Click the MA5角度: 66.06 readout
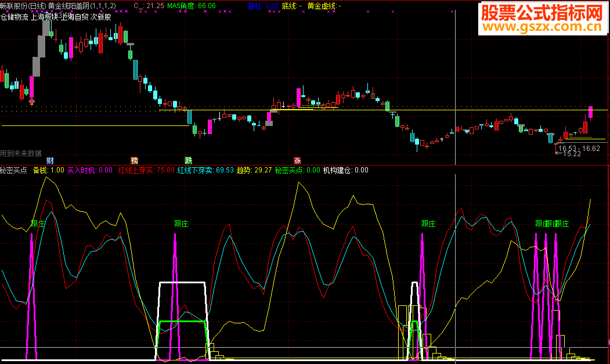610x364 pixels. point(192,6)
